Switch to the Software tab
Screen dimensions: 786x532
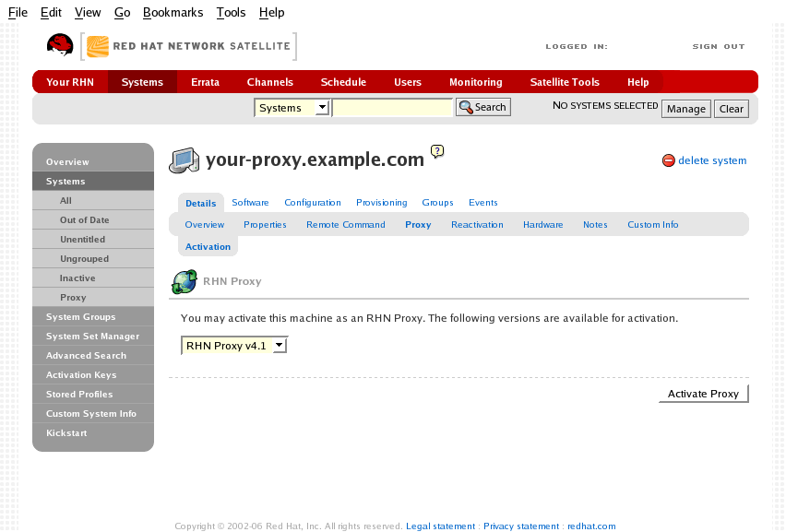(250, 202)
